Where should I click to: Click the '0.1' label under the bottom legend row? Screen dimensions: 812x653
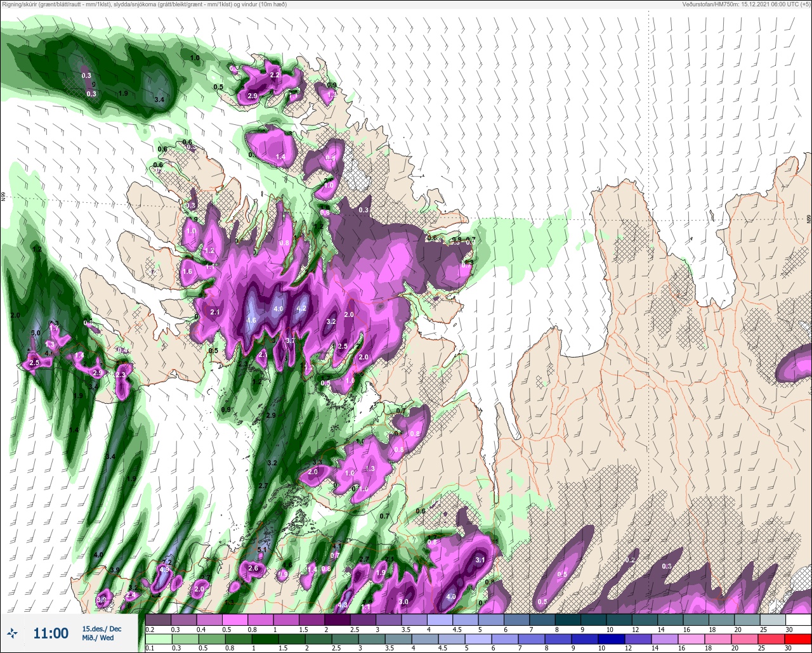(x=150, y=649)
